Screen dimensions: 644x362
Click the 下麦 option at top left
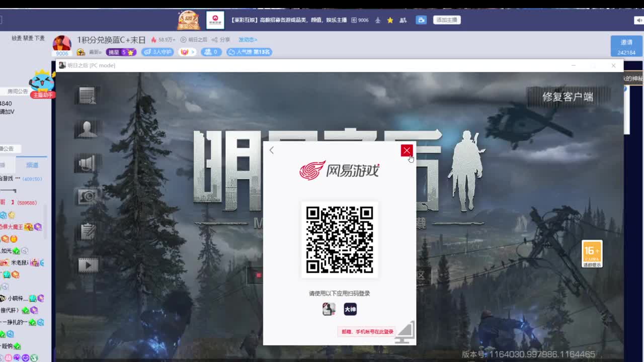40,38
